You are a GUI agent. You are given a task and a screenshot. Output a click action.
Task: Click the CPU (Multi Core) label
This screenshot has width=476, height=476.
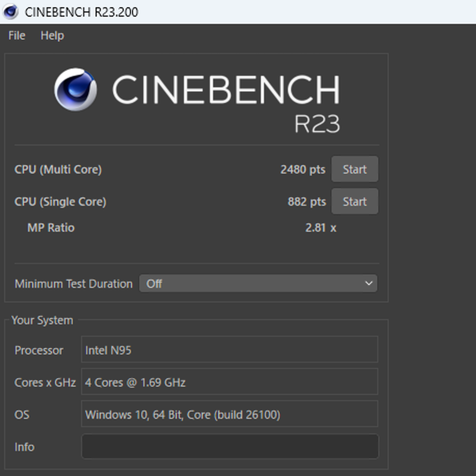click(58, 170)
